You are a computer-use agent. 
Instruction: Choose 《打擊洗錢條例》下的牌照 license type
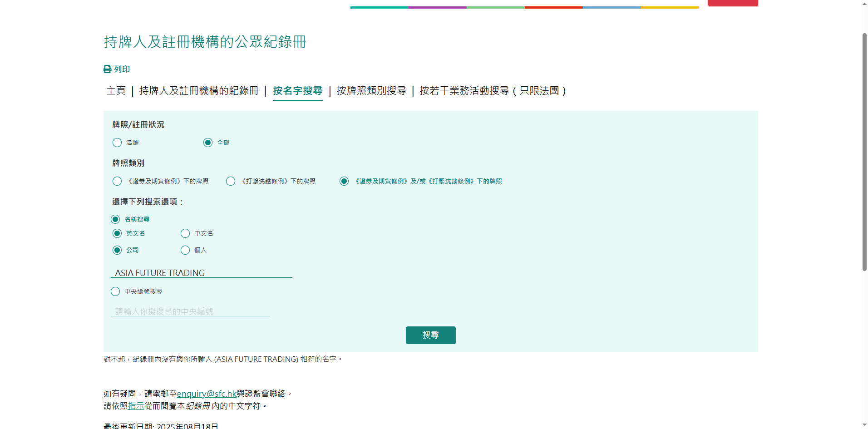(231, 181)
